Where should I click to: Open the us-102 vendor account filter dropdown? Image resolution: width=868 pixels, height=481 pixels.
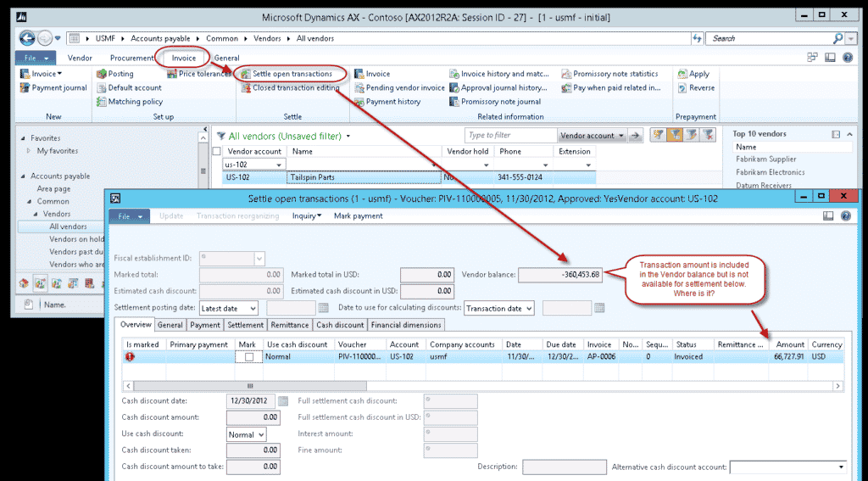click(278, 165)
